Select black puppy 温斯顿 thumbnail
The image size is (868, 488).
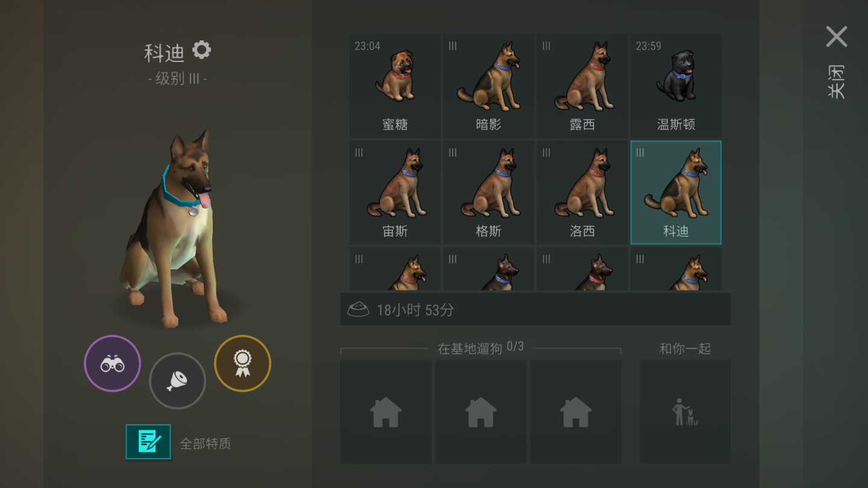click(x=676, y=86)
